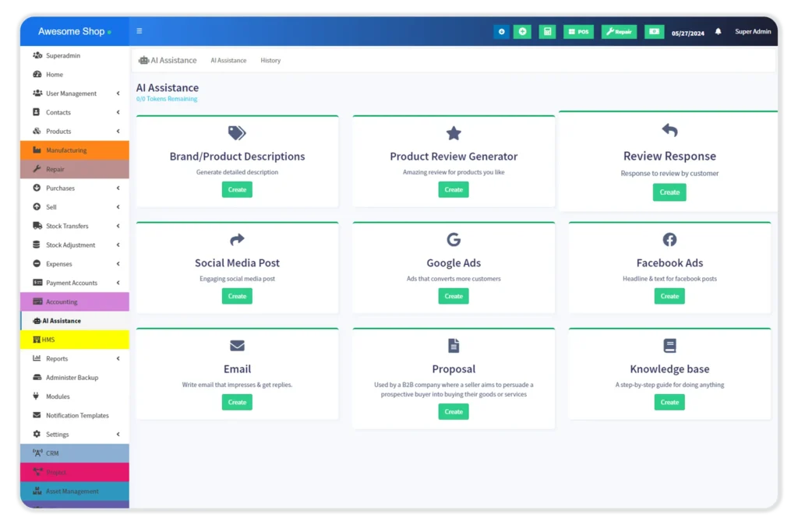Open the POS button in header
The image size is (798, 532).
tap(578, 32)
